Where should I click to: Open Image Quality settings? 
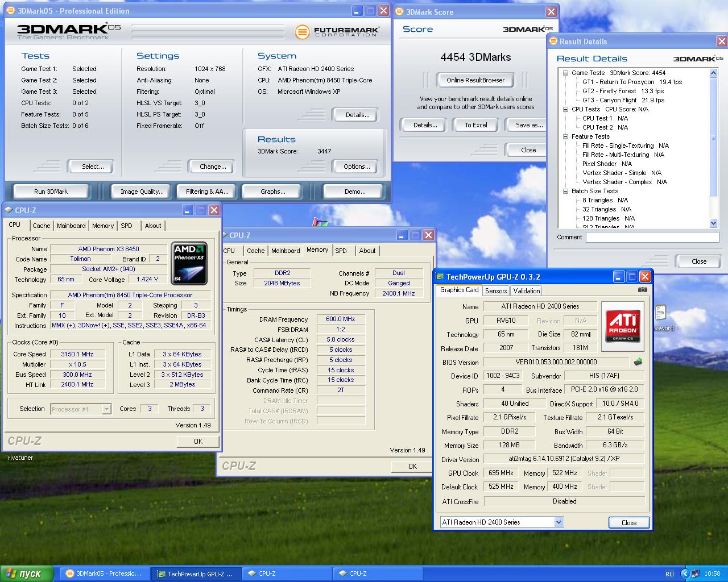142,192
